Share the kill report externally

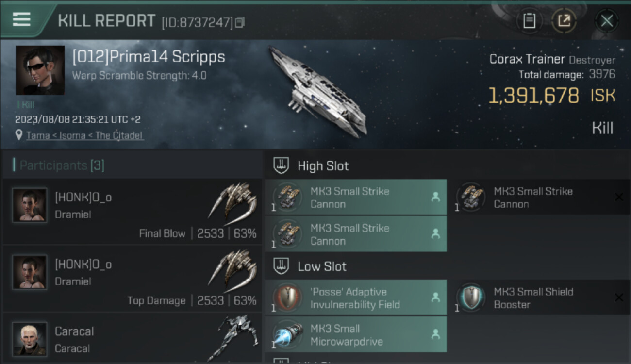pos(564,20)
